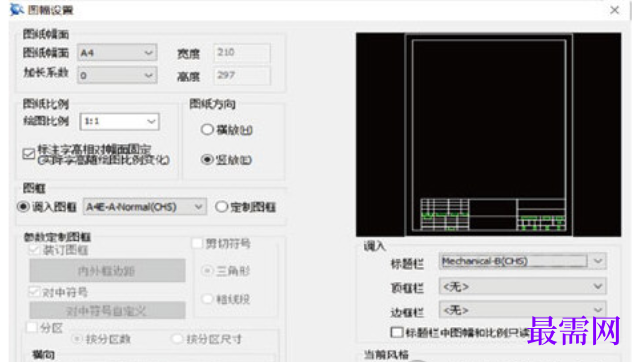Select the 调入图框 radio button
639x362 pixels.
pos(23,207)
